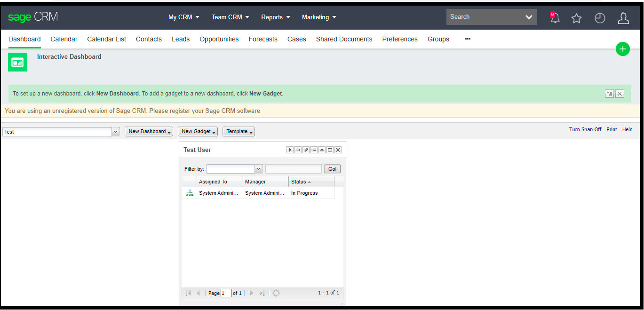The height and width of the screenshot is (310, 644).
Task: Switch to the Shared Documents tab
Action: click(344, 39)
